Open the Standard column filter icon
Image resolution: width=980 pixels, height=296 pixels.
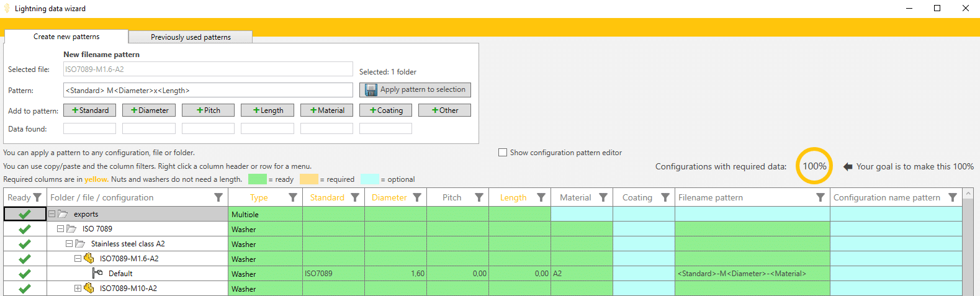pyautogui.click(x=355, y=197)
